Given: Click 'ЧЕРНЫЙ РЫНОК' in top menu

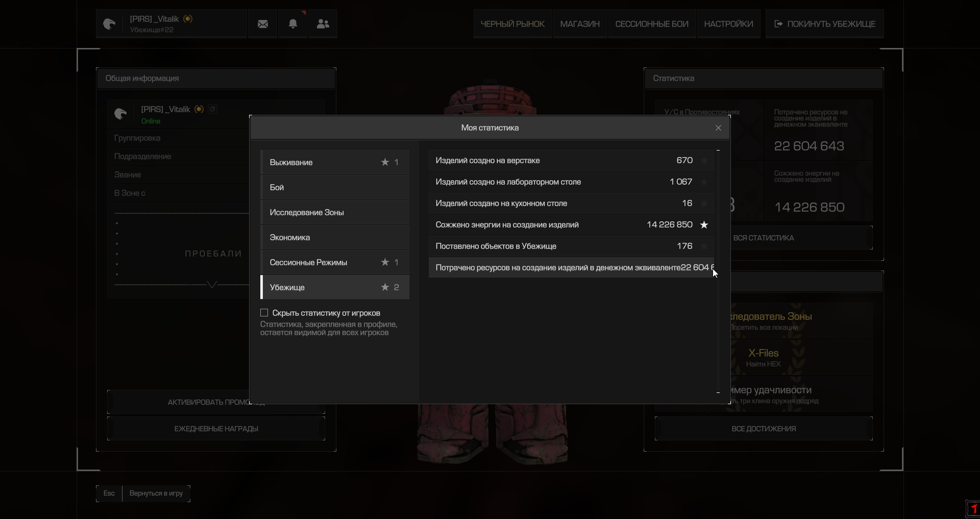Looking at the screenshot, I should coord(512,24).
